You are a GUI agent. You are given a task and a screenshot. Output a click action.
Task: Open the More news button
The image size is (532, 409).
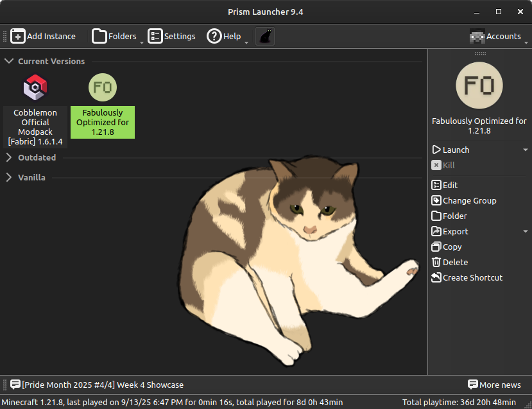pyautogui.click(x=494, y=385)
